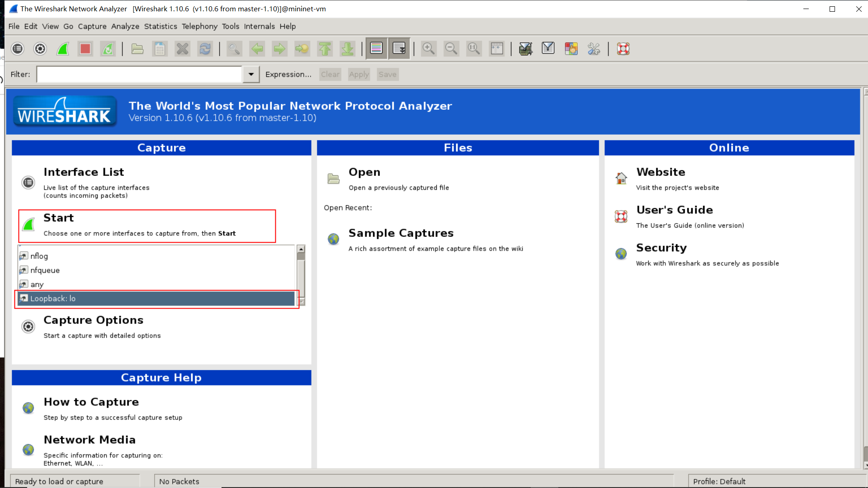
Task: Click the interface list toolbar icon
Action: [18, 48]
